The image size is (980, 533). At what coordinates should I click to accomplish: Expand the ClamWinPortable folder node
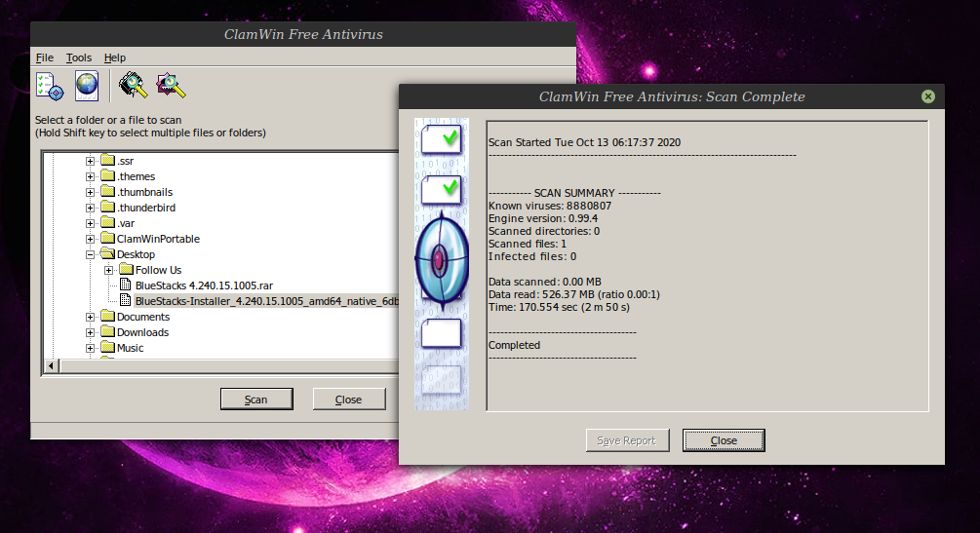click(x=90, y=239)
